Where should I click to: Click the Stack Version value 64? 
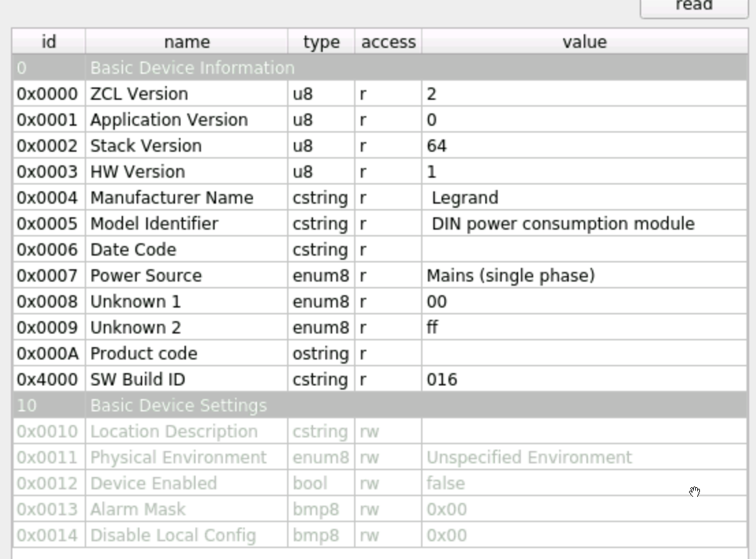coord(584,146)
